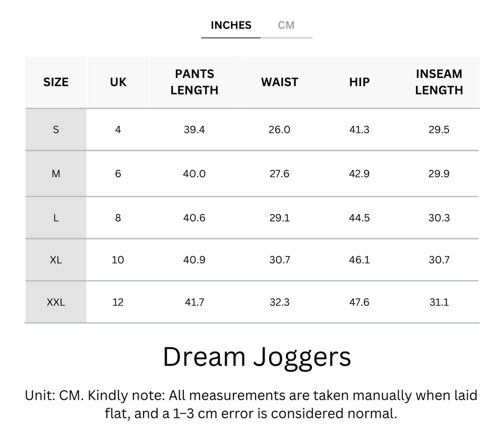504x437 pixels.
Task: Click the UK column header
Action: pos(117,82)
